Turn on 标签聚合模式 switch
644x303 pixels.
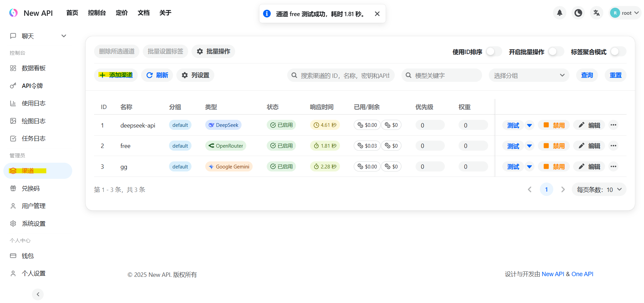[x=618, y=52]
